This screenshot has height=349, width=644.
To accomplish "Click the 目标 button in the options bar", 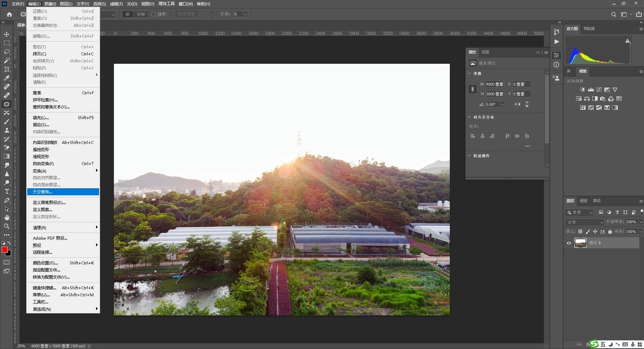I will pos(141,14).
